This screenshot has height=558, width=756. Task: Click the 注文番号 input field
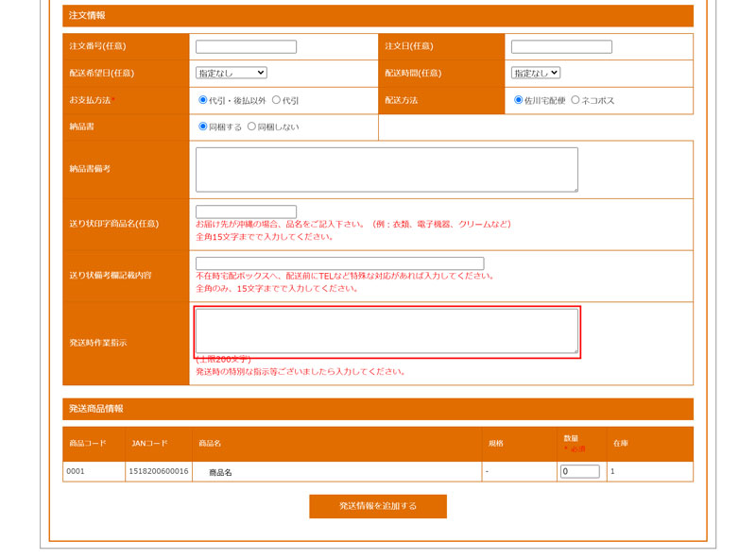pos(246,46)
